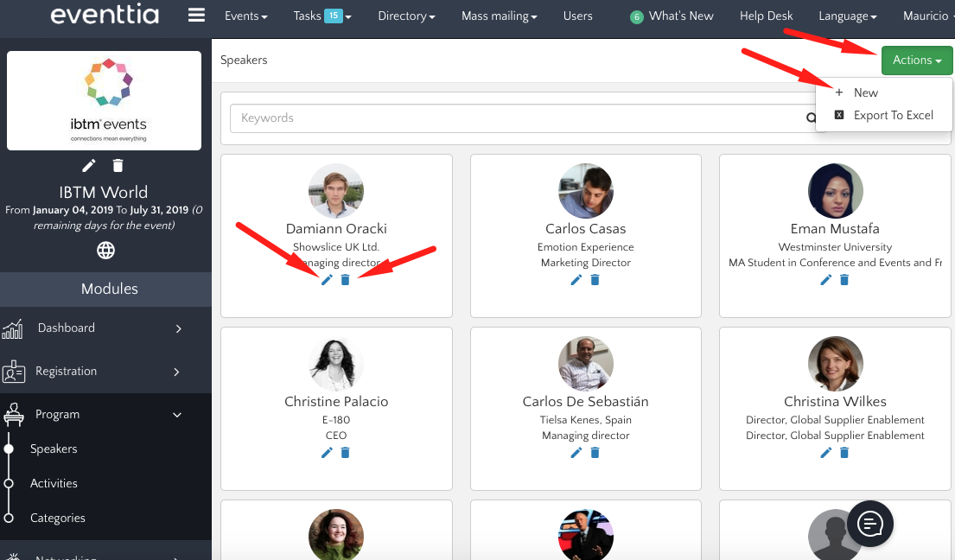Click the Keywords search field
The image size is (955, 560).
click(519, 118)
